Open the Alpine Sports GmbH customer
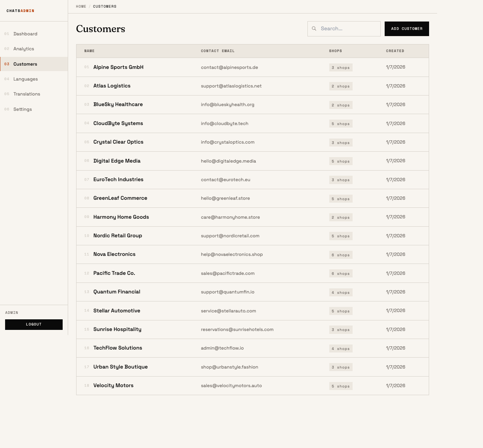 pos(118,67)
